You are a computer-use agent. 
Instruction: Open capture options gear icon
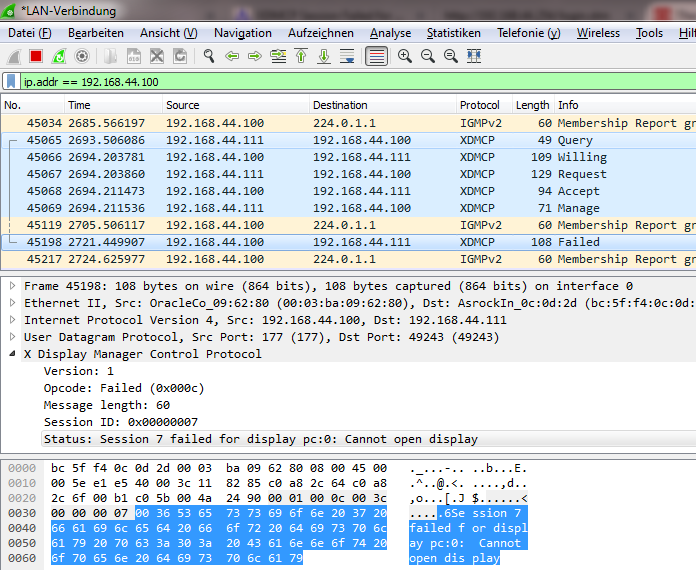[x=82, y=56]
